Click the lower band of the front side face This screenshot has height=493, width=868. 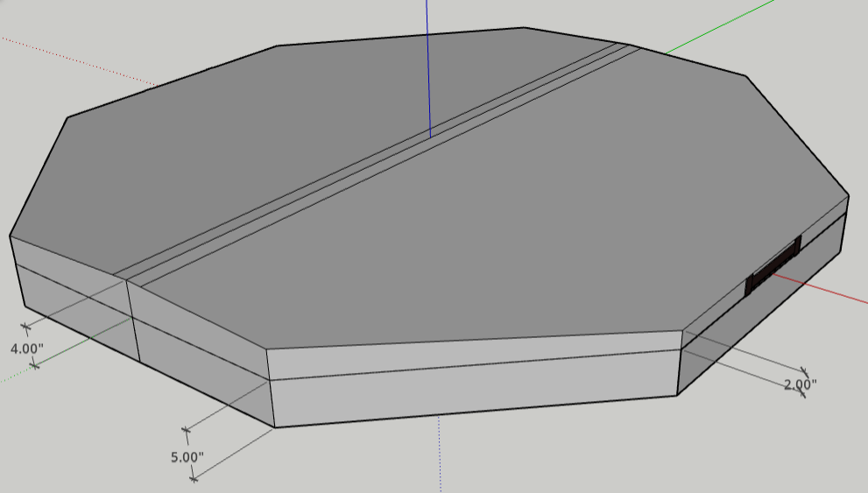[473, 398]
